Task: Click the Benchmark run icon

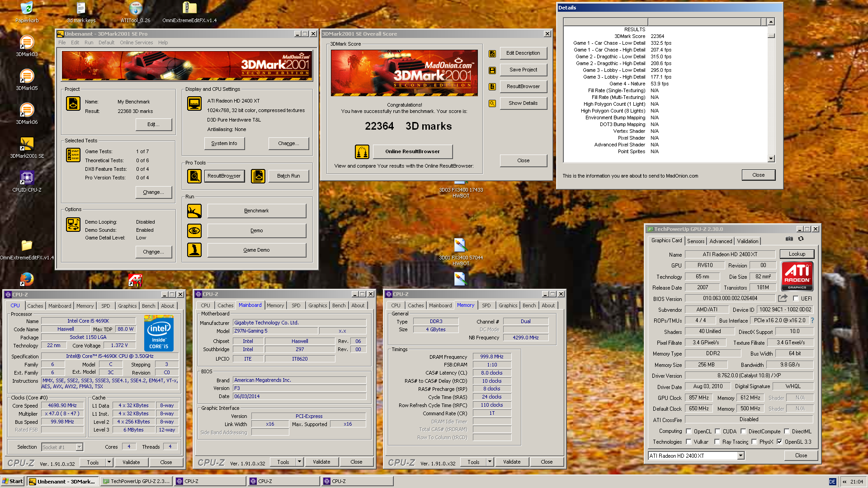Action: click(194, 211)
